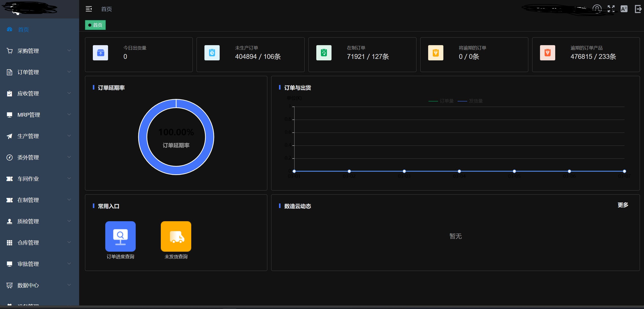The width and height of the screenshot is (644, 309).
Task: Click the gauge icon for 委外管理
Action: click(x=9, y=158)
